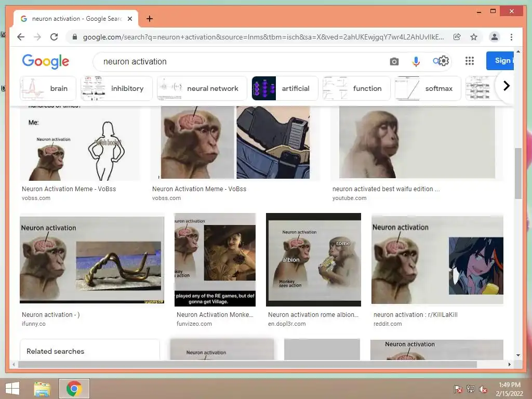
Task: Open Action Center flag tray icon
Action: [x=458, y=389]
